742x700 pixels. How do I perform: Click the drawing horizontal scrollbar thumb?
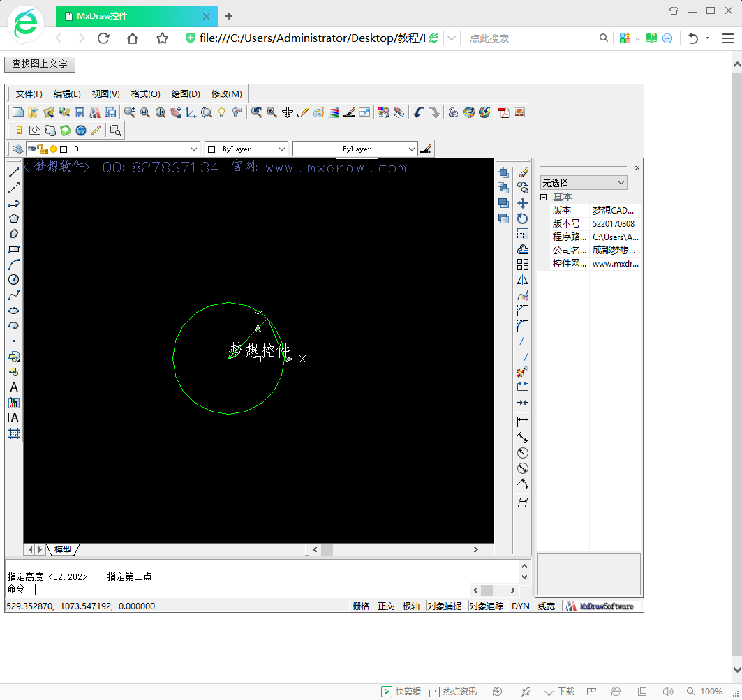(327, 549)
